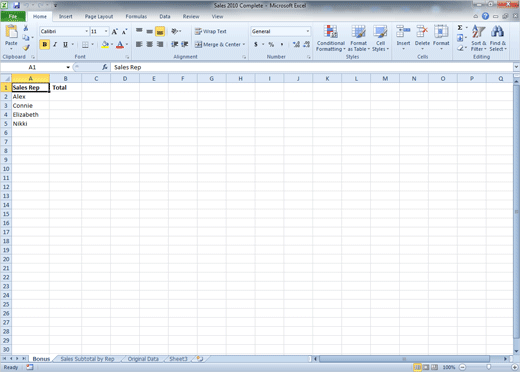Screen dimensions: 520x372
Task: Toggle Underline formatting
Action: [65, 44]
